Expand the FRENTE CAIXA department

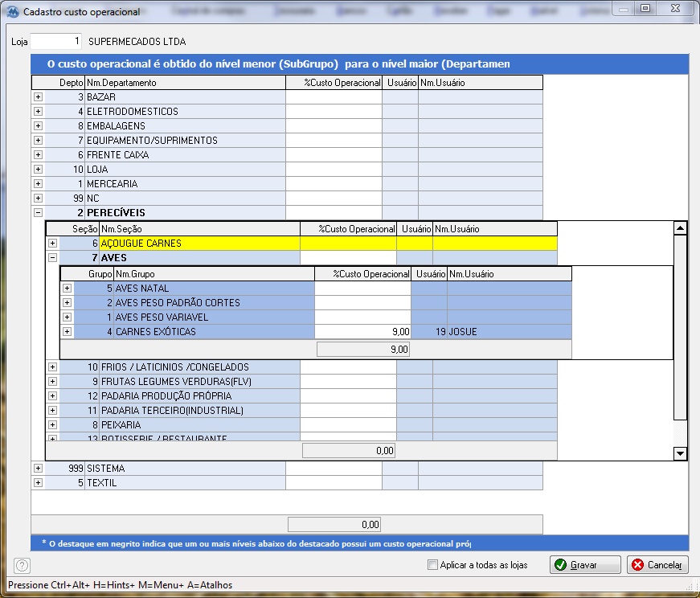[x=38, y=154]
